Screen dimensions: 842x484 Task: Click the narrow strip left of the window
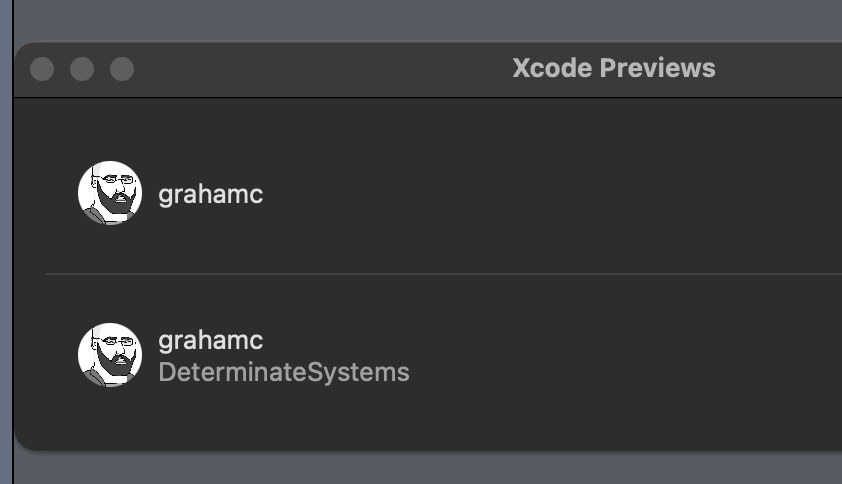tap(5, 250)
